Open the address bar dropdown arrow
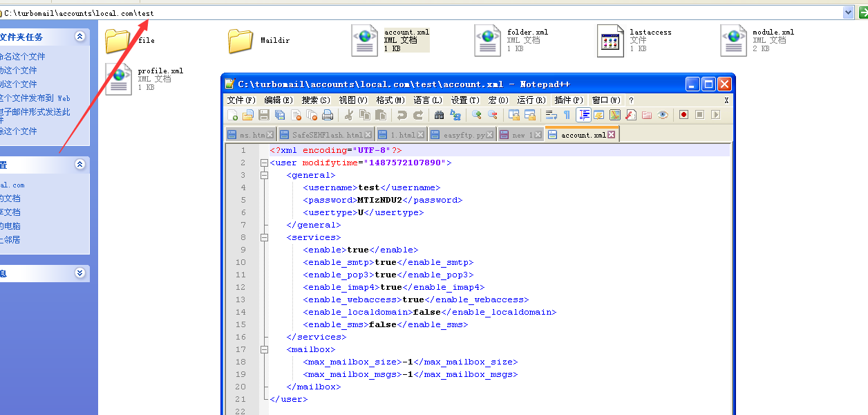The width and height of the screenshot is (868, 415). (x=849, y=12)
